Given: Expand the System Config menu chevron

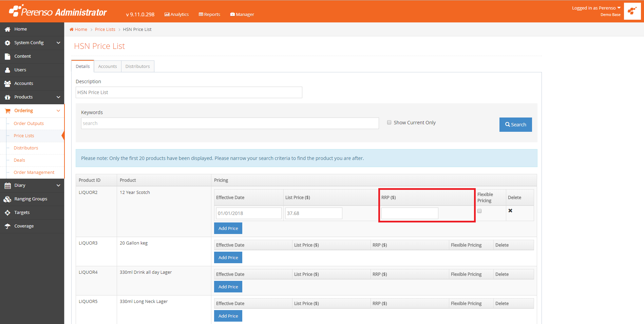Looking at the screenshot, I should [58, 43].
